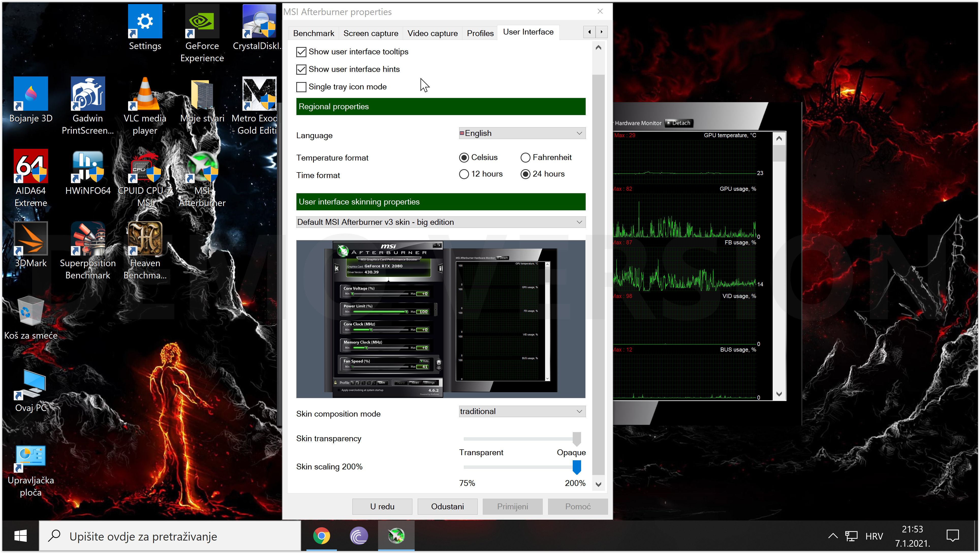Click hardware monitor scrollbar down arrow

click(779, 394)
